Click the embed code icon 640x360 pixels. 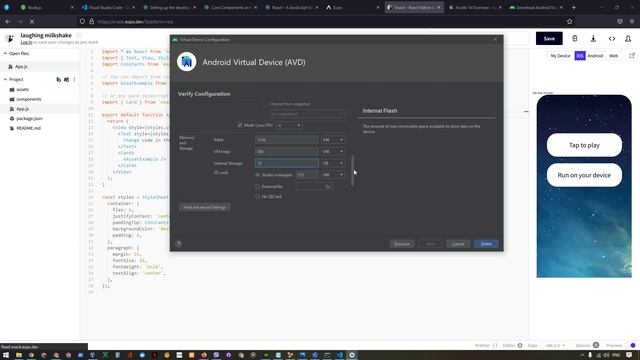pyautogui.click(x=611, y=39)
